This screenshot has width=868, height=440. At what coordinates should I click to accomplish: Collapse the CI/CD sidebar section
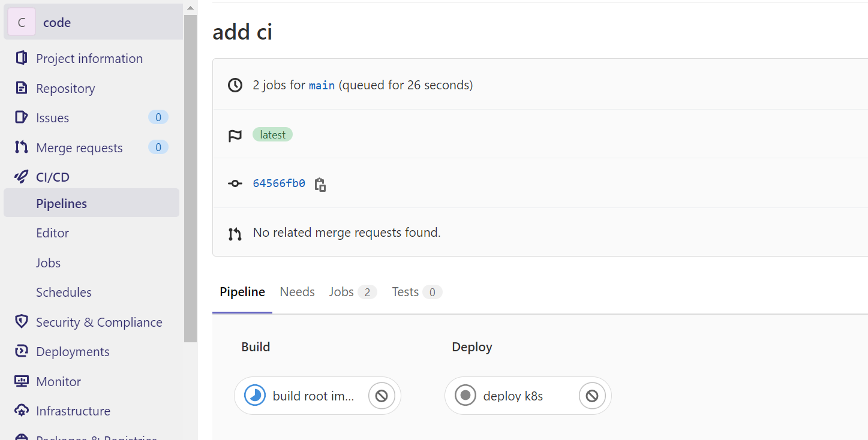click(x=53, y=177)
